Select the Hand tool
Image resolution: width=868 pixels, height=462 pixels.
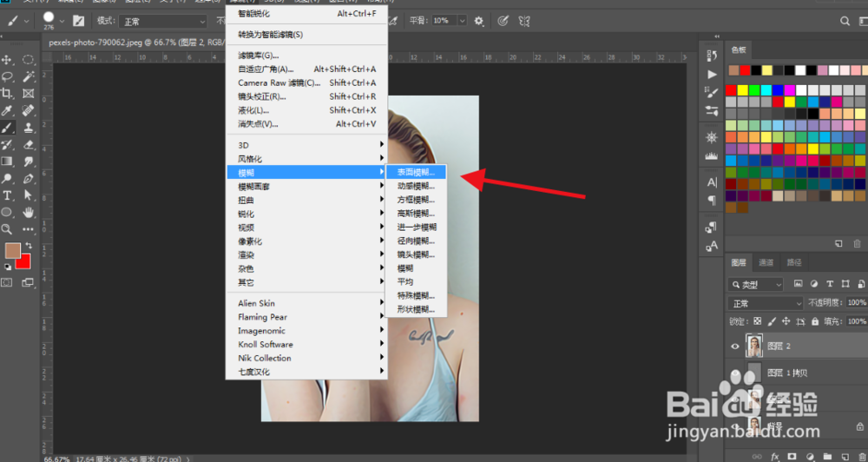click(29, 212)
